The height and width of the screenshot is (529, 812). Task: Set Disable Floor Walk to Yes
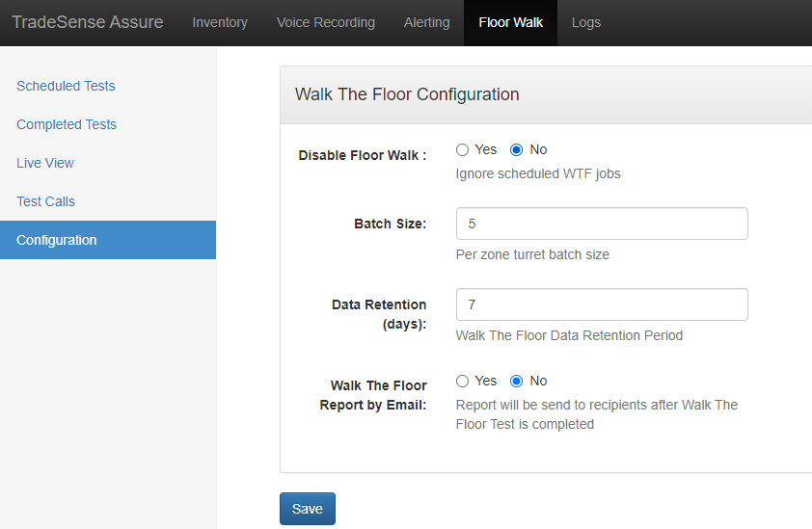pos(463,150)
